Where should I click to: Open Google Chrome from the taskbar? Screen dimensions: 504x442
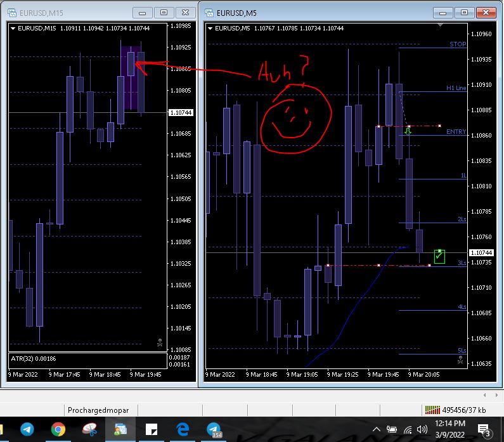click(x=58, y=429)
